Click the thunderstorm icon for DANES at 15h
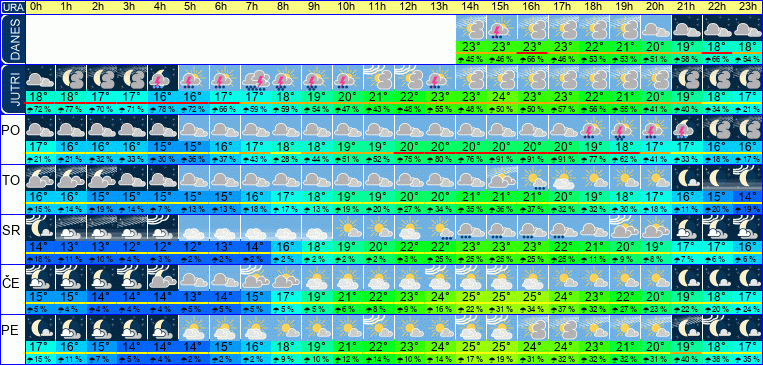Image resolution: width=763 pixels, height=365 pixels. (x=501, y=28)
